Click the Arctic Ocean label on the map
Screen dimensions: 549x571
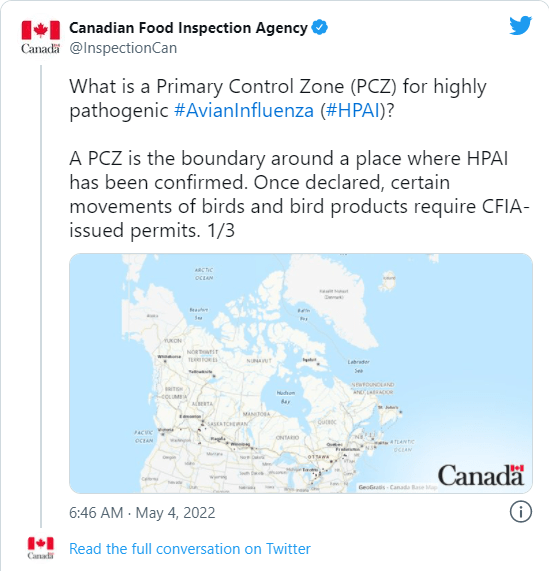[204, 274]
